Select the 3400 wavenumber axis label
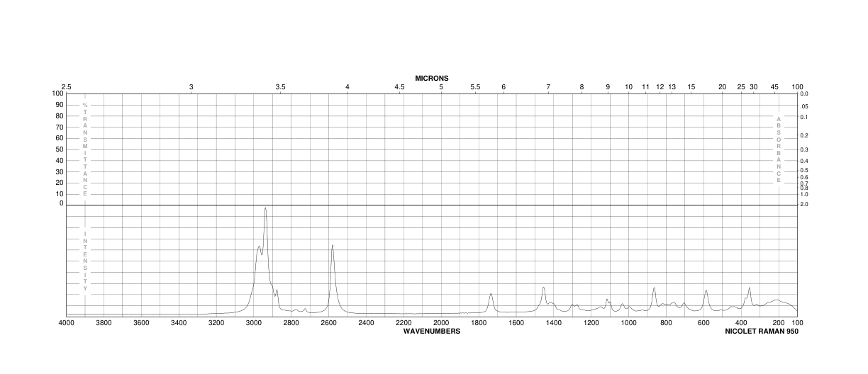 point(179,323)
